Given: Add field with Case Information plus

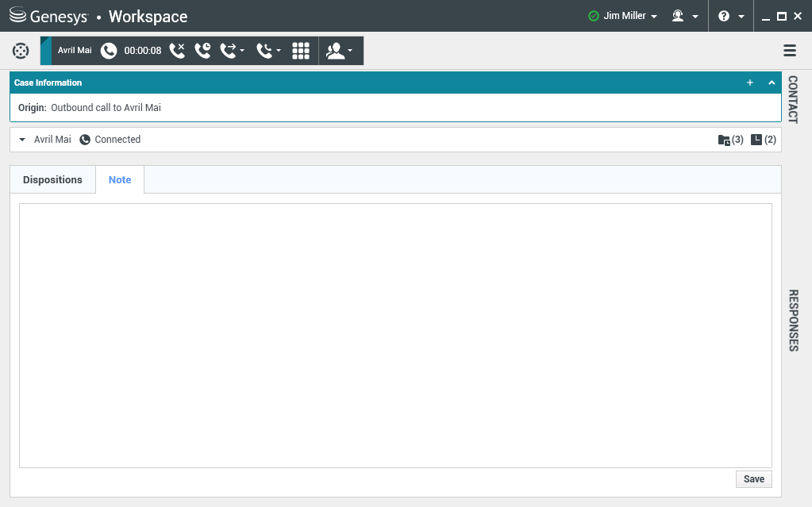Looking at the screenshot, I should [x=750, y=83].
